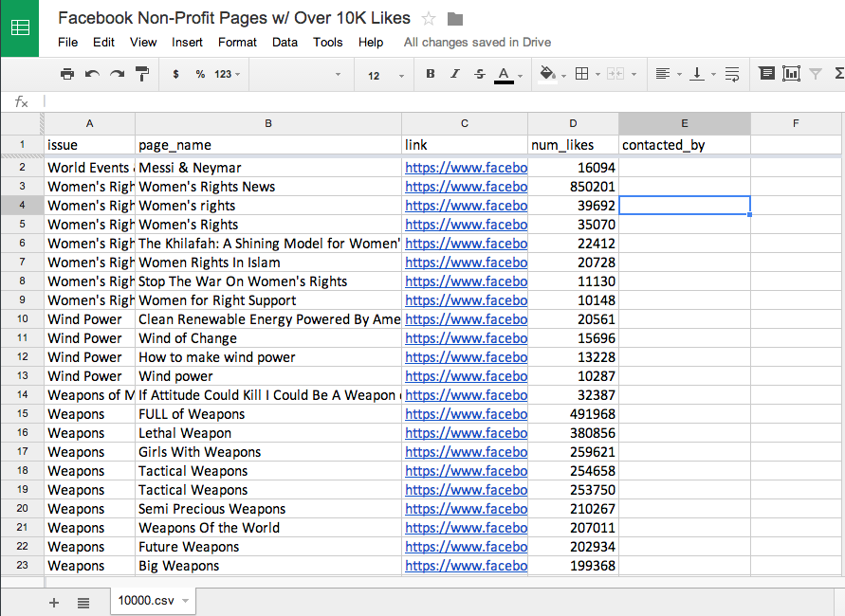845x616 pixels.
Task: Toggle bold formatting
Action: coord(430,74)
